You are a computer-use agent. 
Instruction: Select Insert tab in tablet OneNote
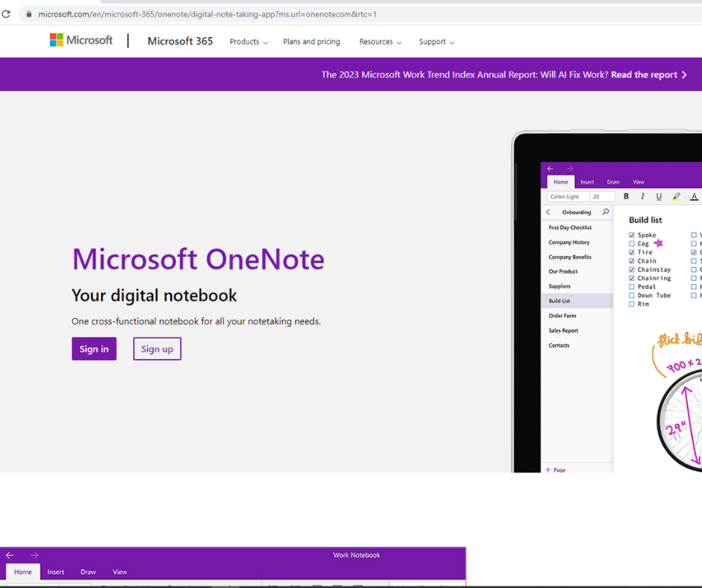587,182
